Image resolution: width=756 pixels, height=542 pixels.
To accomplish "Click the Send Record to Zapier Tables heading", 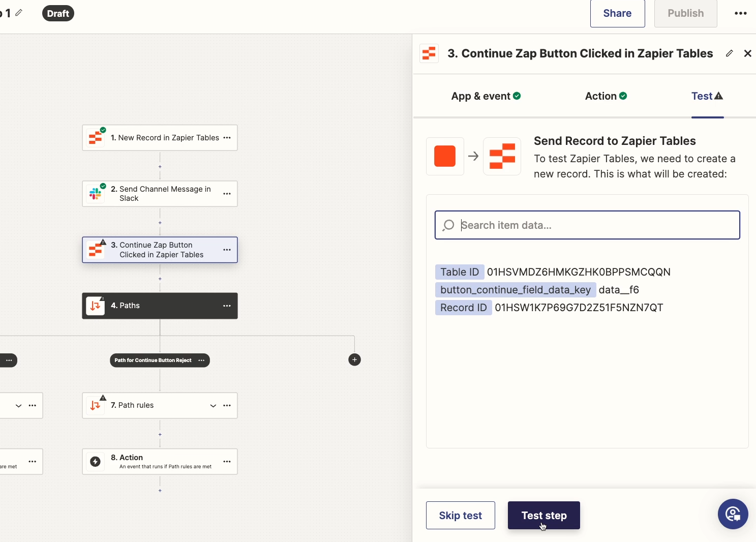I will pyautogui.click(x=615, y=141).
